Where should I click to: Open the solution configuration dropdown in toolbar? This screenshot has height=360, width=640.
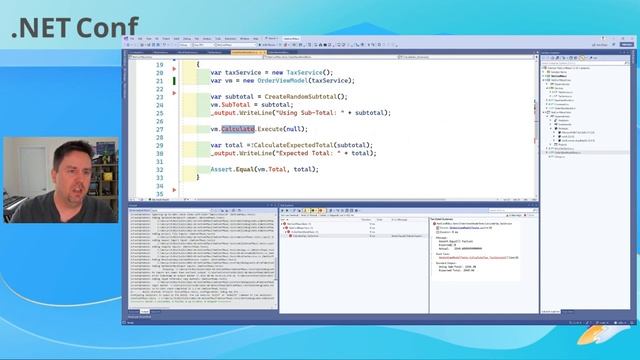pyautogui.click(x=186, y=45)
